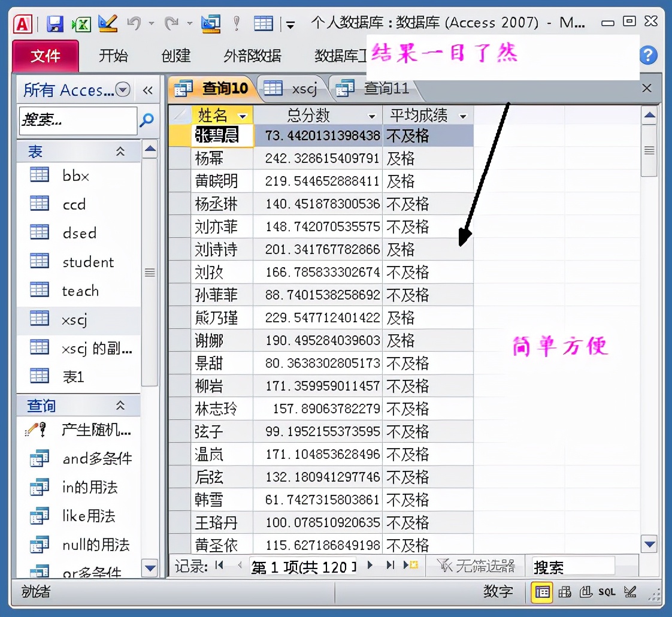Switch to the 创建 ribbon tab
Image resolution: width=672 pixels, height=617 pixels.
point(175,56)
